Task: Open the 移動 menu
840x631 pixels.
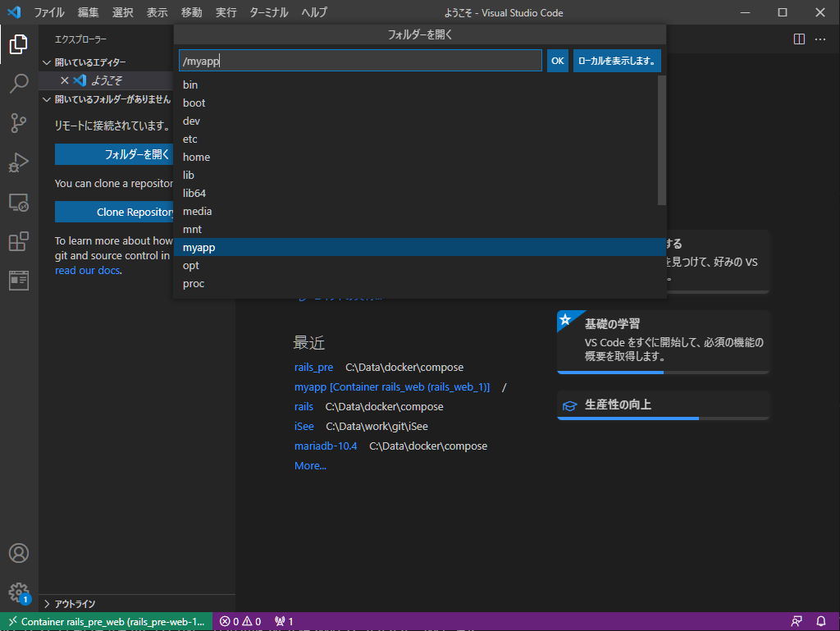Action: 192,12
